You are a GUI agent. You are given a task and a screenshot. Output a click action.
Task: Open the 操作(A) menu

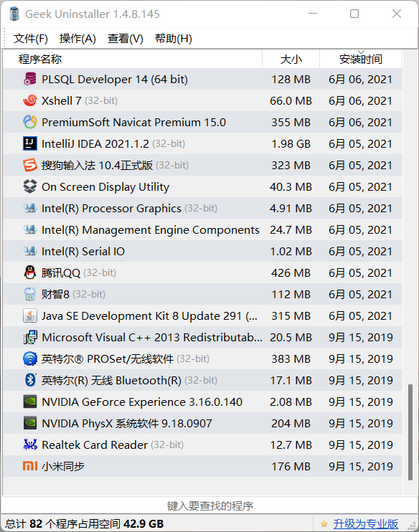point(77,38)
